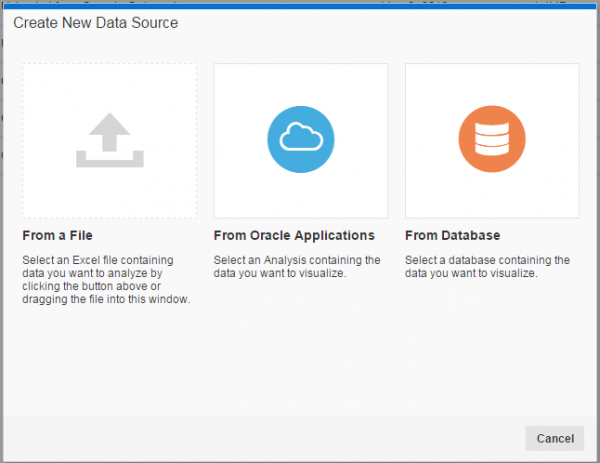Screen dimensions: 600x463
Task: Choose the From Database heading
Action: [453, 235]
